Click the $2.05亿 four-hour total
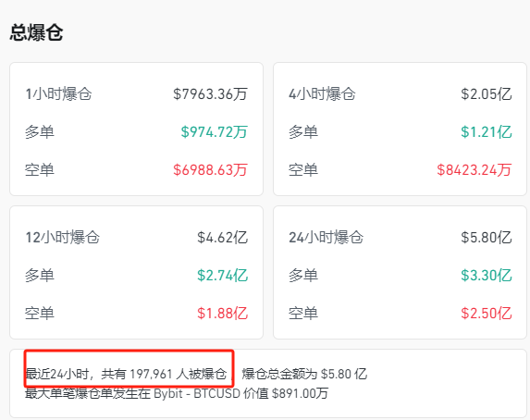530x420 pixels. (x=487, y=94)
